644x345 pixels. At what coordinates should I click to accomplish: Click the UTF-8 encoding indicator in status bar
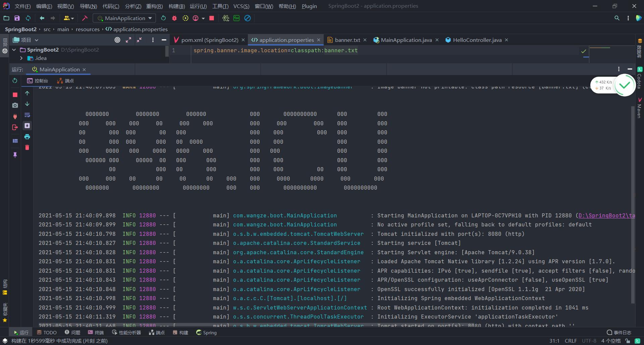(589, 341)
